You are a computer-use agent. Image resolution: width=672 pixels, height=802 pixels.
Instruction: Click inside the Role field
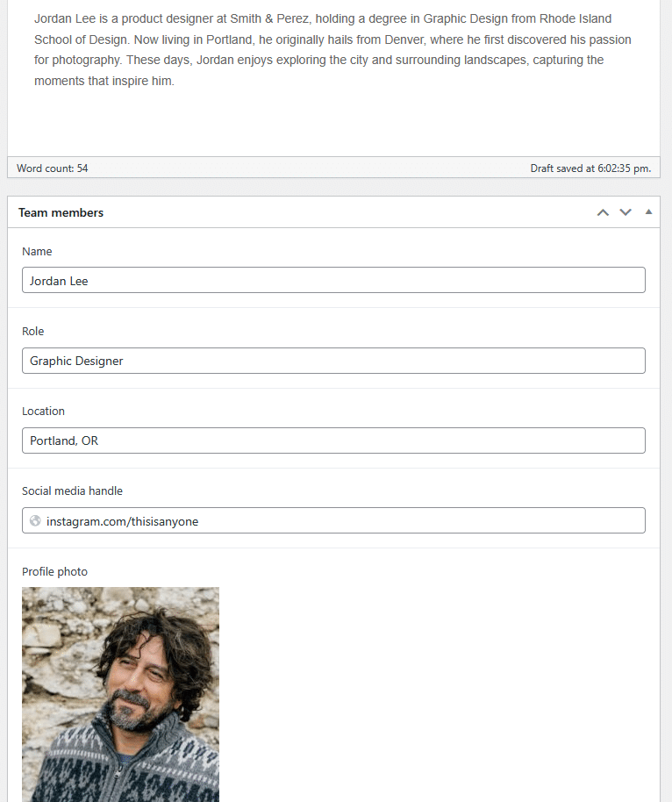[333, 360]
